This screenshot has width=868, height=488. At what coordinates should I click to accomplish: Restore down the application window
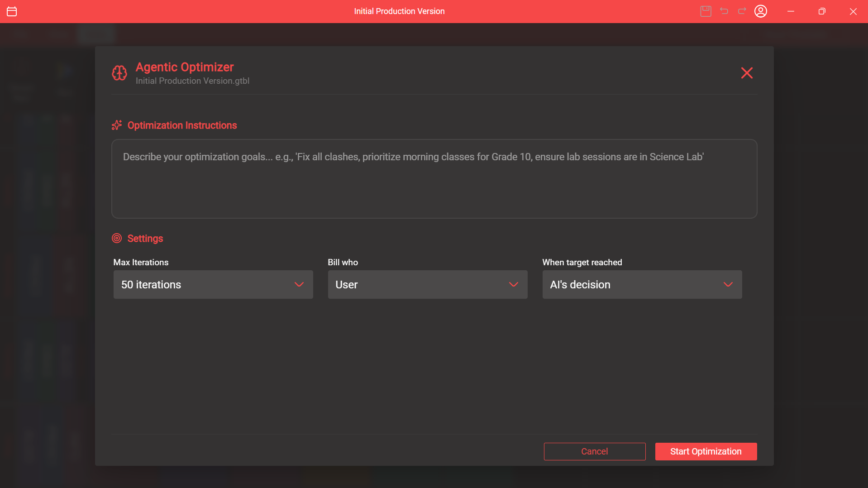click(822, 11)
